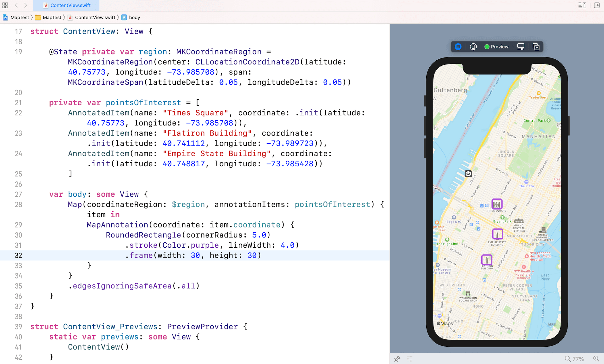Navigate back with left chevron
Viewport: 604px width, 364px height.
(16, 5)
